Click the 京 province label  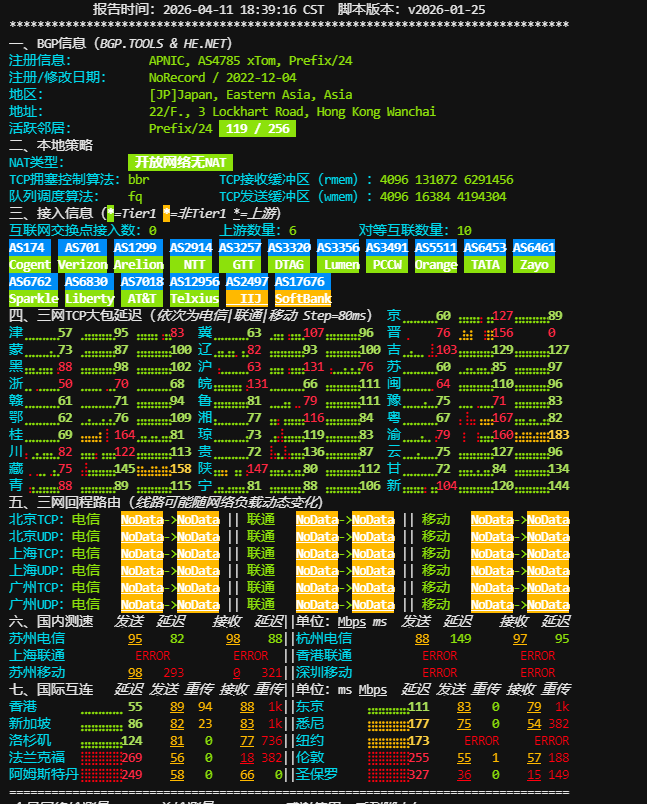394,315
